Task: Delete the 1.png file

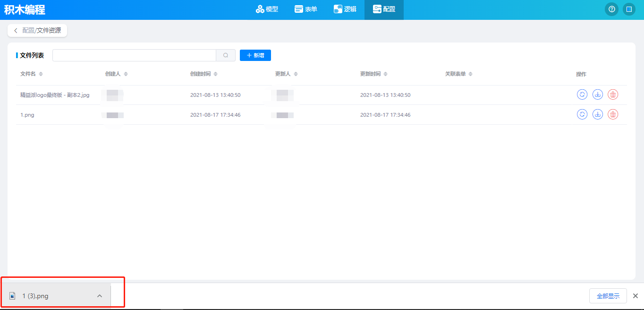Action: [613, 114]
